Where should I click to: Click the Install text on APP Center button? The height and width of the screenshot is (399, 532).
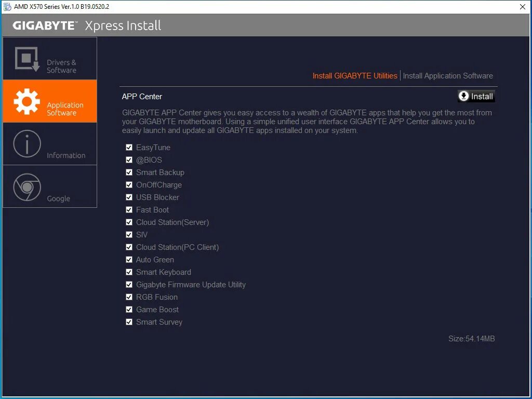click(x=482, y=96)
